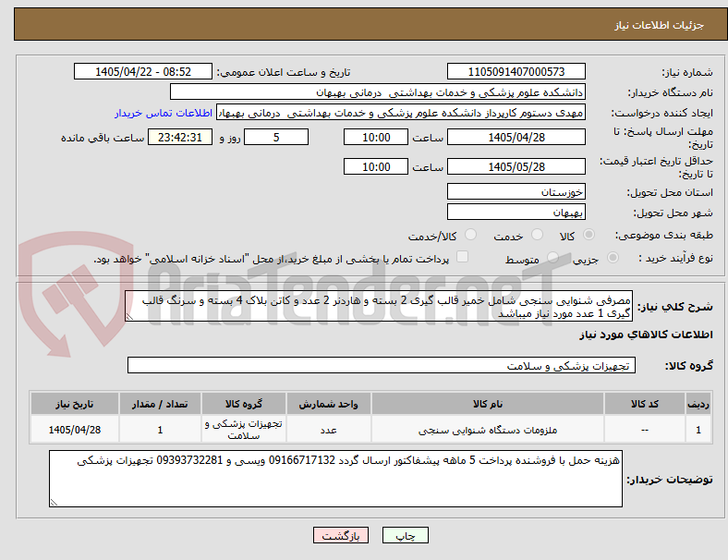The height and width of the screenshot is (560, 728).
Task: Click the چاپ (print) button
Action: point(405,535)
